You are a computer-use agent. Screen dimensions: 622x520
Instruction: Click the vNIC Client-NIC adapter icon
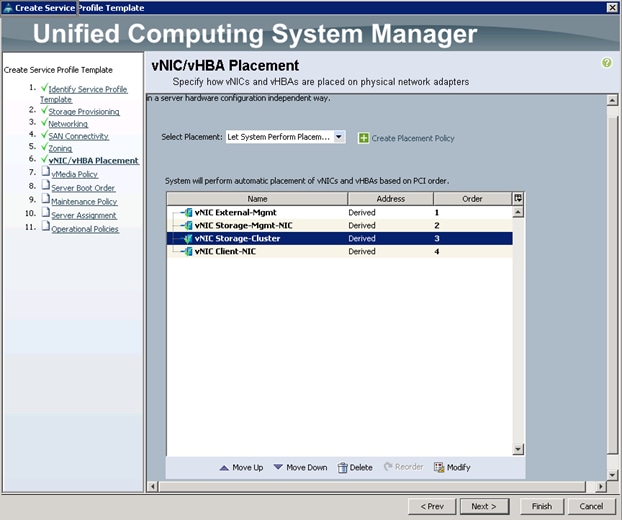pyautogui.click(x=188, y=251)
